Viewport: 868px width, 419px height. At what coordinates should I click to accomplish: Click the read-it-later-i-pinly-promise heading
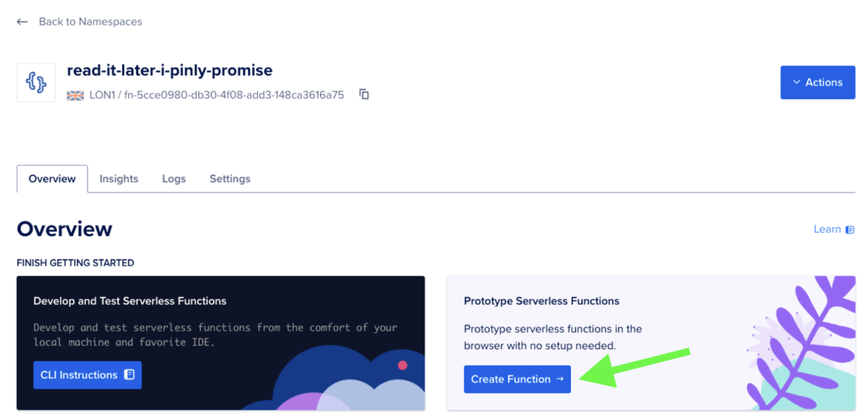170,70
